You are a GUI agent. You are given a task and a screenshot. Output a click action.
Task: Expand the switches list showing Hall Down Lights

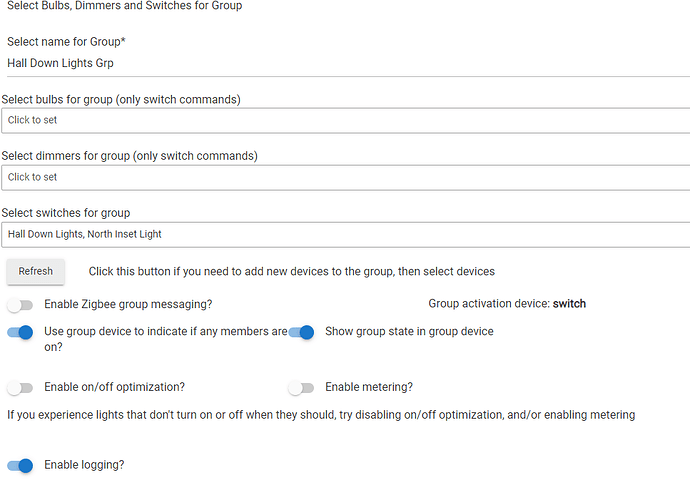[x=345, y=234]
